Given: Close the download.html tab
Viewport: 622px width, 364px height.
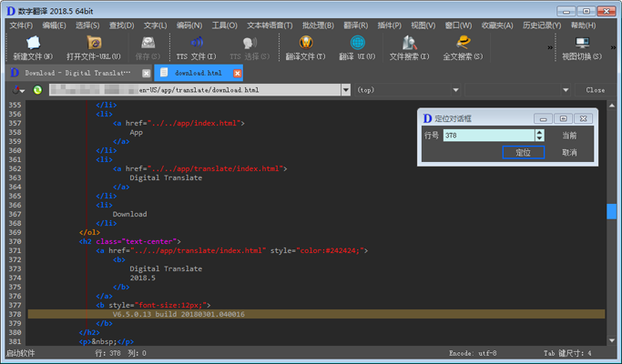Looking at the screenshot, I should 237,73.
